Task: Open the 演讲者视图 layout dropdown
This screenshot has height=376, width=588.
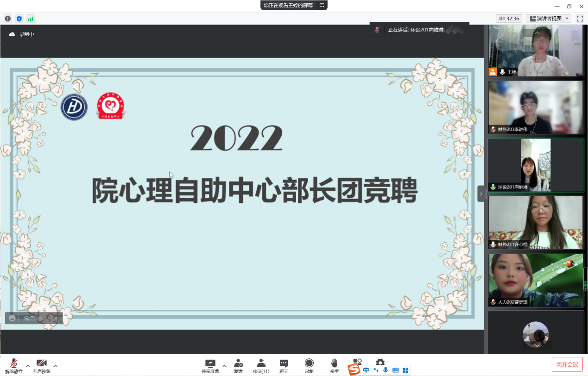Action: point(549,19)
